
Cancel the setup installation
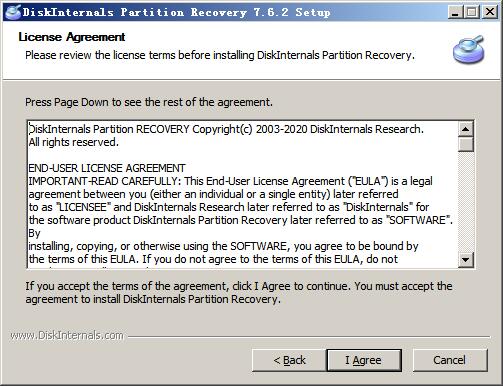coord(450,360)
